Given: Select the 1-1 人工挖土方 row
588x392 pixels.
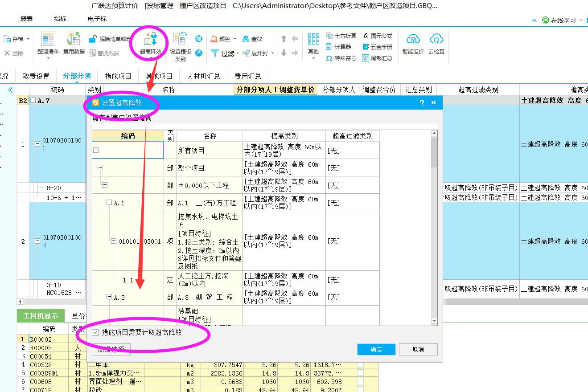Looking at the screenshot, I should tap(236, 280).
